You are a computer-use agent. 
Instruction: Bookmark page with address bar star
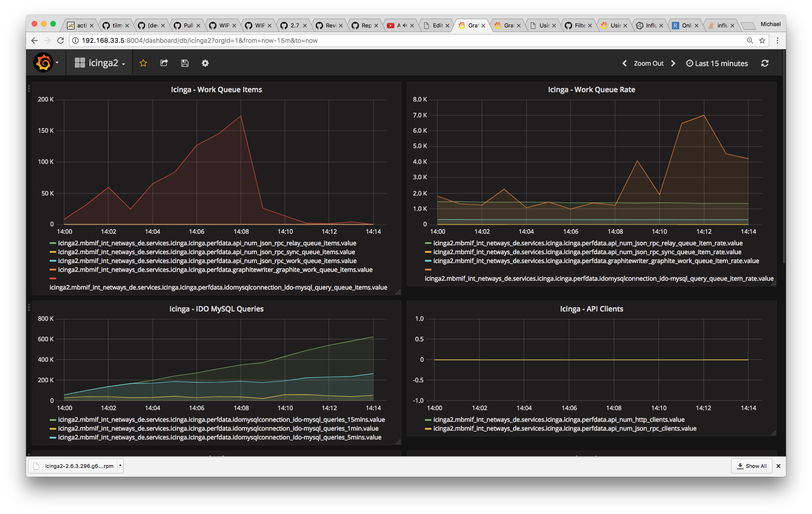point(762,41)
